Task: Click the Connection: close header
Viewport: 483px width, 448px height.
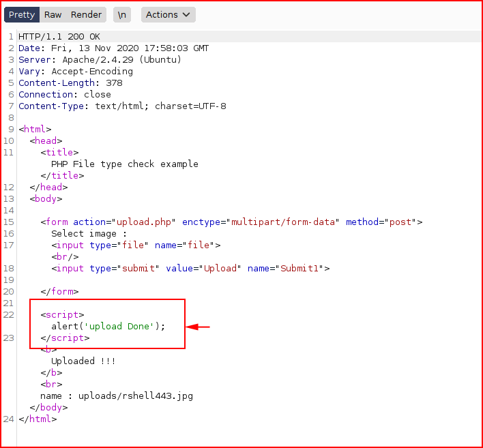Action: [65, 95]
